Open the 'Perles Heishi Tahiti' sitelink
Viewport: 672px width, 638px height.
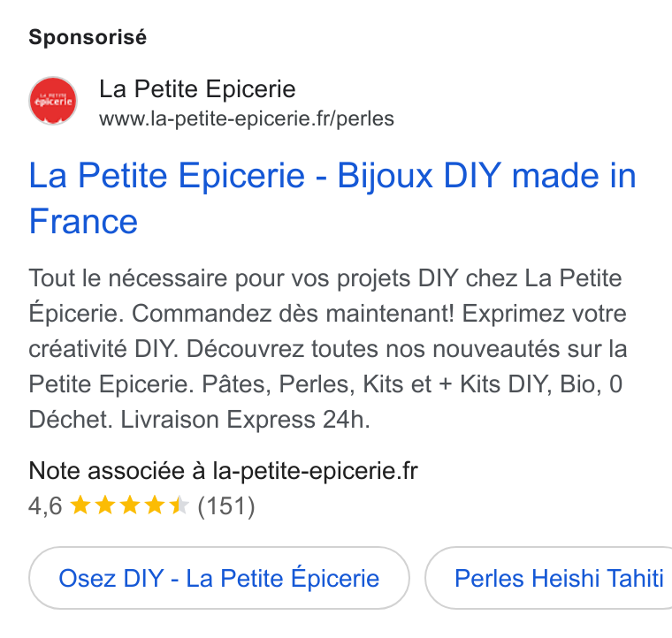[548, 578]
